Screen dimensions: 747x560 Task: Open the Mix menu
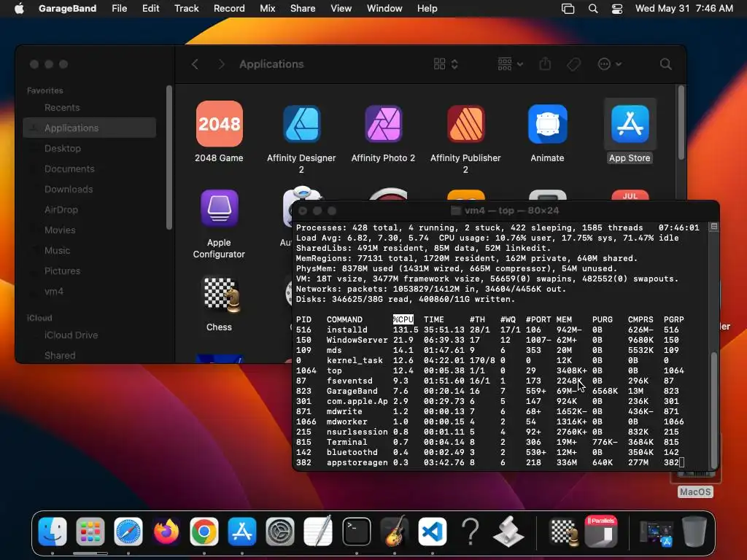pos(267,8)
